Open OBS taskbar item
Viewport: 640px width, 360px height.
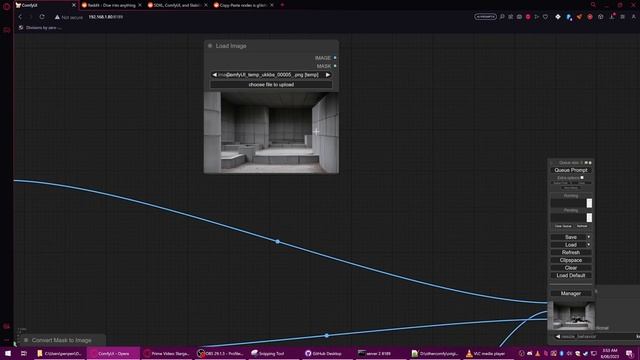tap(220, 353)
